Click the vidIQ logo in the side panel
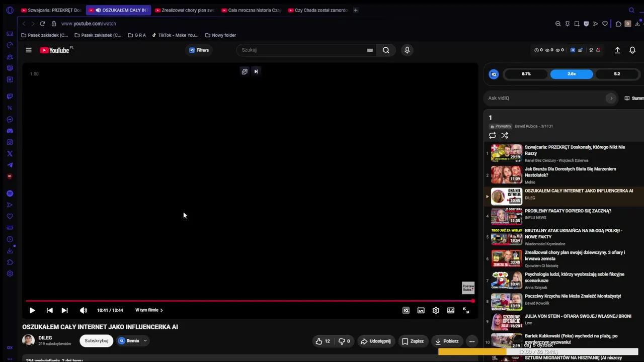 [x=494, y=74]
